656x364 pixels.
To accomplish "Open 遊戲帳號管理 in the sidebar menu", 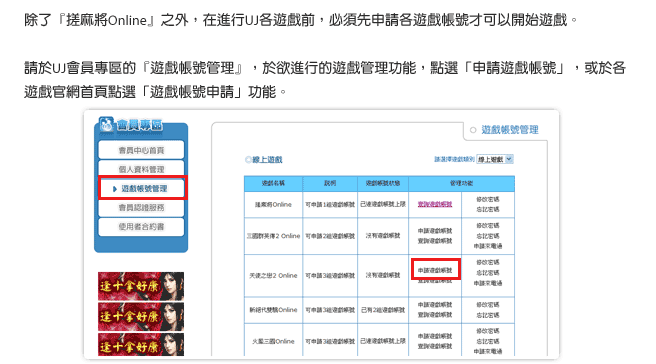I will 143,189.
